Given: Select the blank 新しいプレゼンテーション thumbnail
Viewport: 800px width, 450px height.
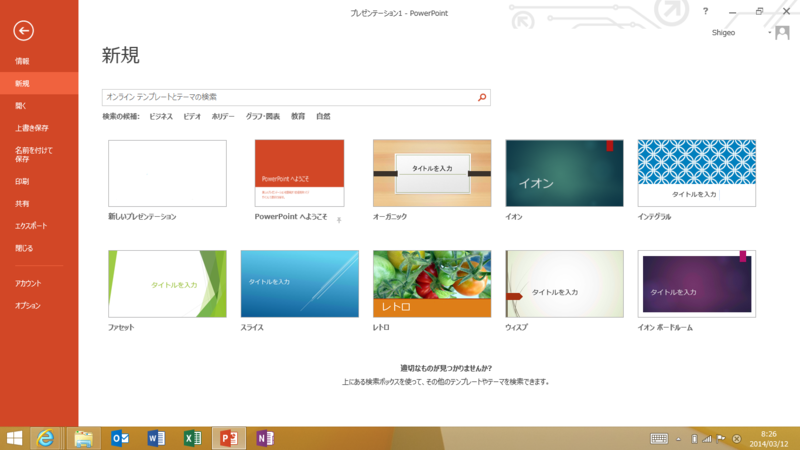Looking at the screenshot, I should coord(167,173).
